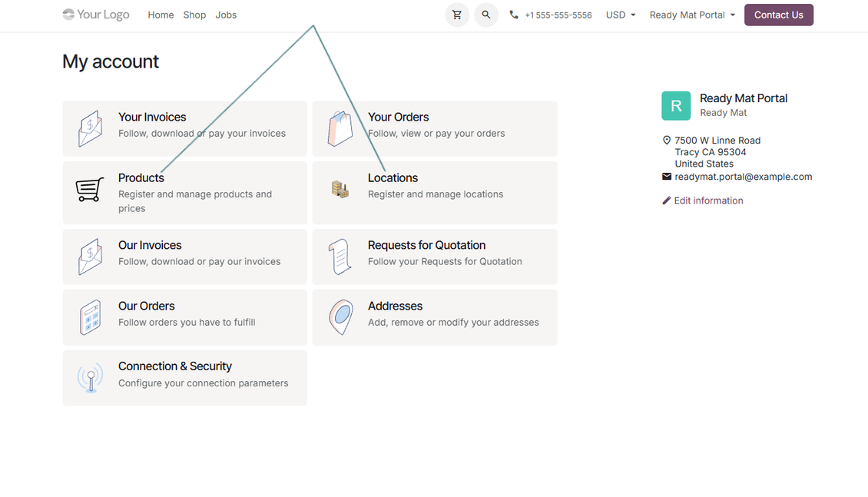Image resolution: width=868 pixels, height=497 pixels.
Task: Click the phone handset icon
Action: click(x=514, y=15)
